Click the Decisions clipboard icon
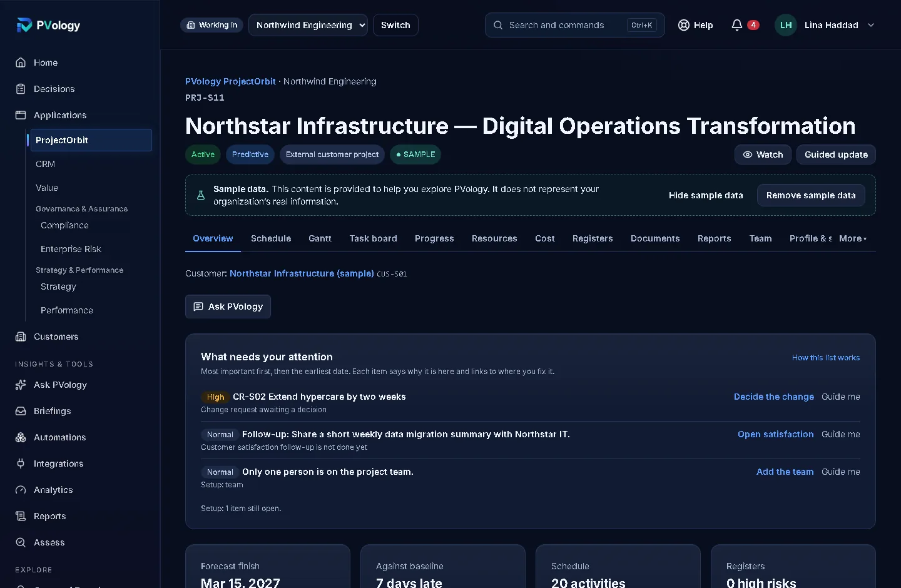This screenshot has height=588, width=901. coord(21,89)
